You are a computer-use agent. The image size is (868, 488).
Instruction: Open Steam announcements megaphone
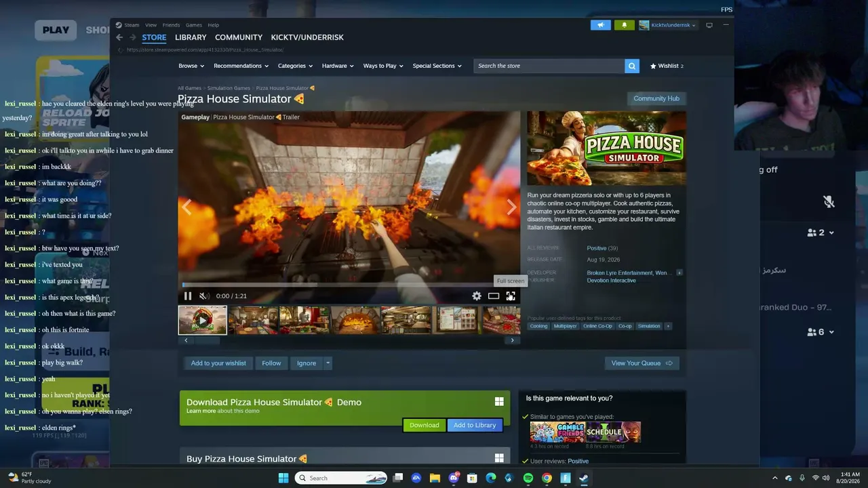(x=601, y=25)
